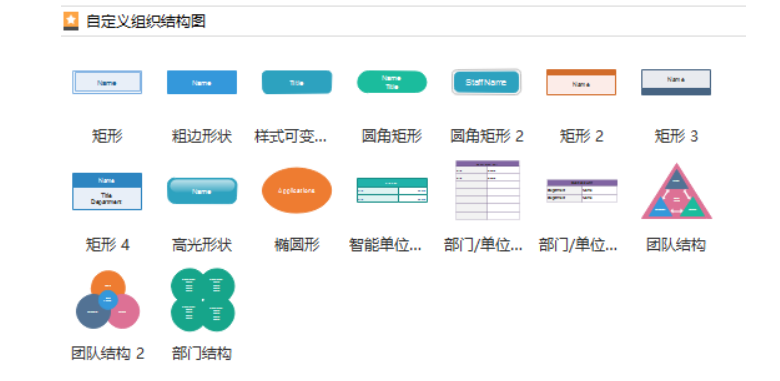Pick the 矩形 3 shape with dark bottom bar
780x381 pixels.
[x=676, y=82]
